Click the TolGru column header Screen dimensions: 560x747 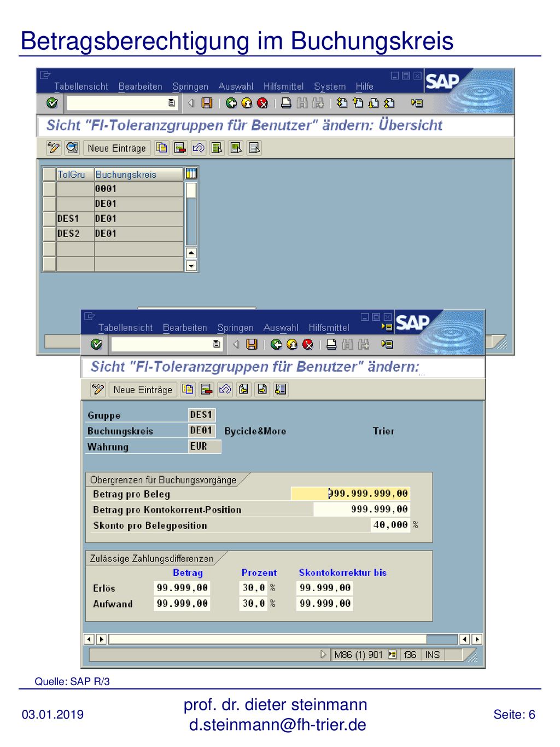[x=75, y=174]
